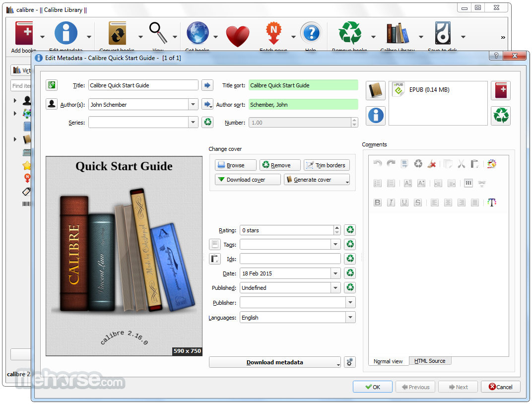The image size is (532, 404).
Task: Toggle italic formatting in comments
Action: pyautogui.click(x=391, y=202)
